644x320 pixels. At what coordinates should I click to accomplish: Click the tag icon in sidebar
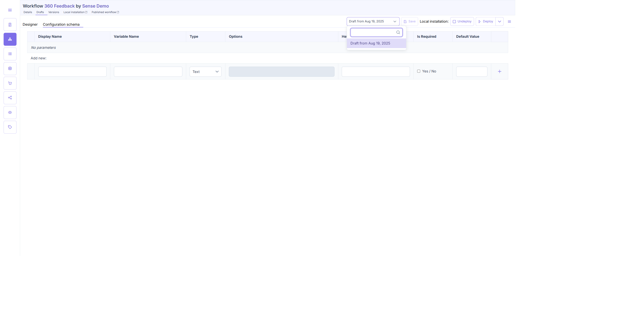click(10, 127)
